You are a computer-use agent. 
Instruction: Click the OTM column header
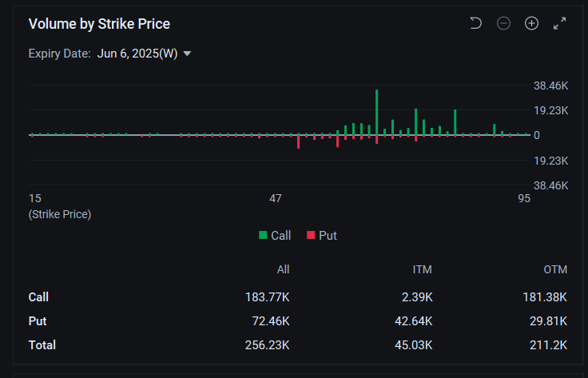click(555, 269)
